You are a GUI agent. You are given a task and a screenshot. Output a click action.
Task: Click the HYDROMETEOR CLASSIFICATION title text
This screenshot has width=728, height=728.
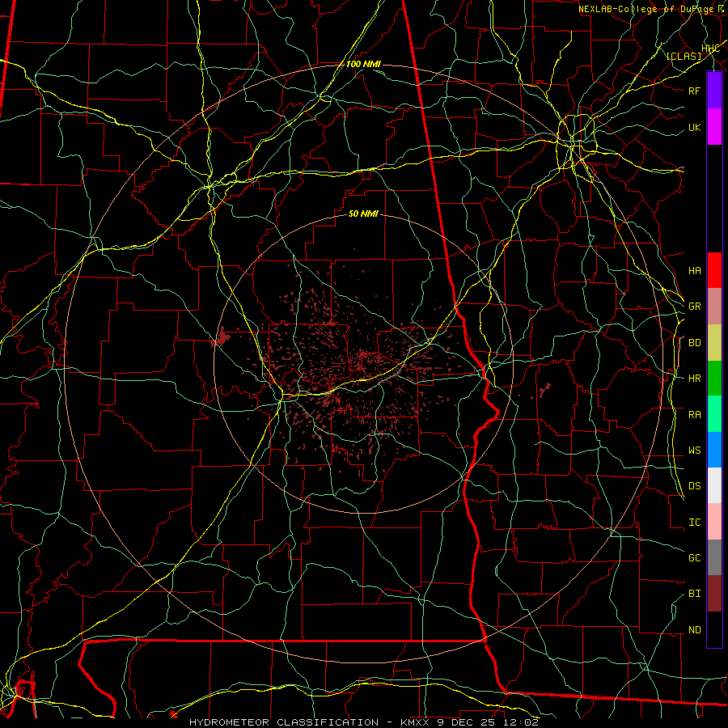[x=284, y=722]
